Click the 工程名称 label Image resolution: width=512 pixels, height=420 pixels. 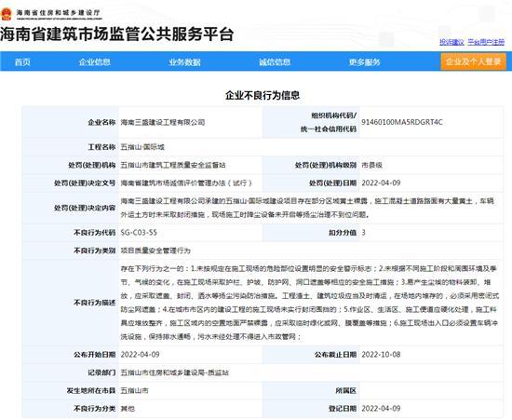pyautogui.click(x=101, y=147)
